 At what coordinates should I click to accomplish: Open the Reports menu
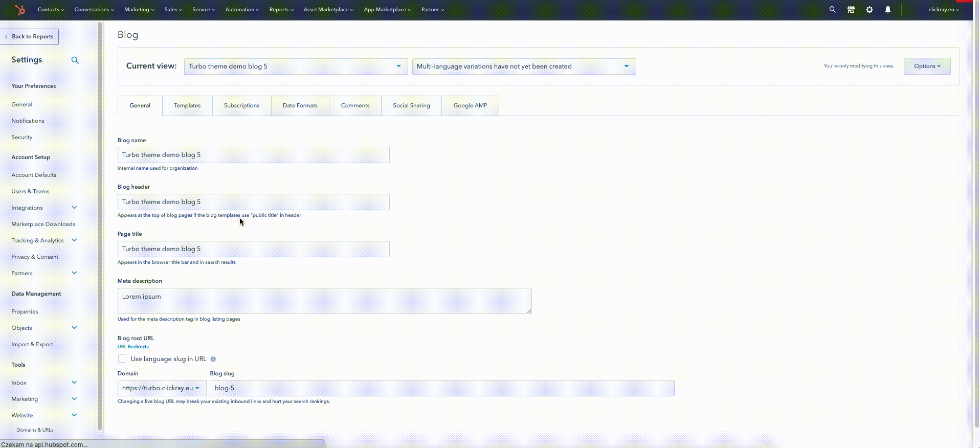coord(281,9)
